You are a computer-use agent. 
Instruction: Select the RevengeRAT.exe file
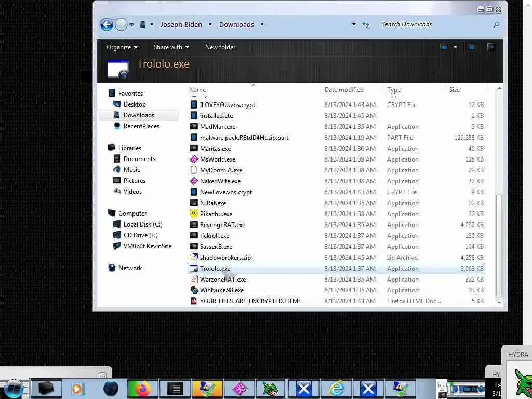click(222, 224)
